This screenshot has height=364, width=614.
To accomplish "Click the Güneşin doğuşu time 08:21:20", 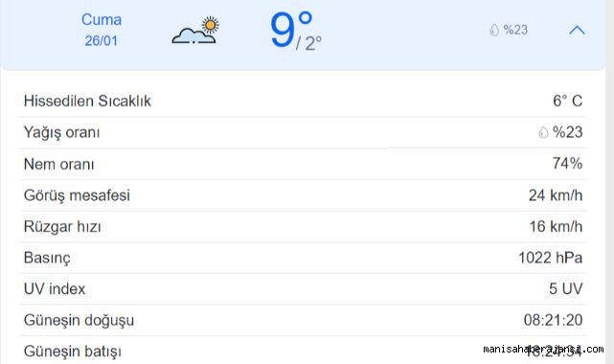I will click(554, 320).
